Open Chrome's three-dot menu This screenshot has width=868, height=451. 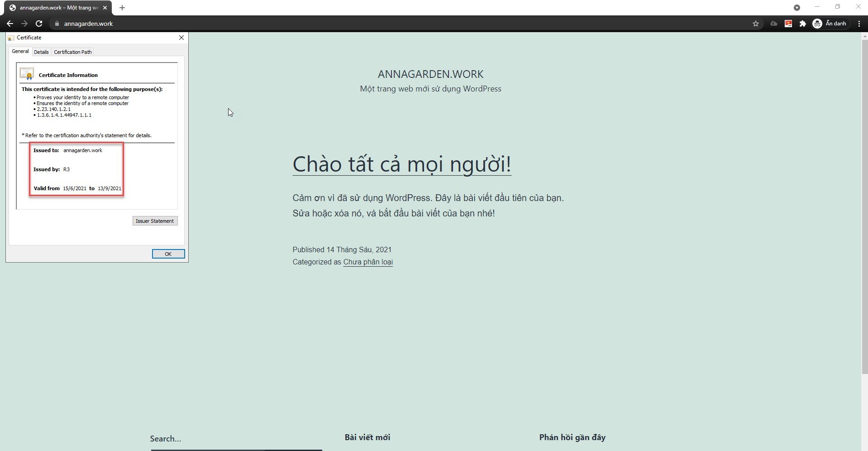[x=859, y=24]
